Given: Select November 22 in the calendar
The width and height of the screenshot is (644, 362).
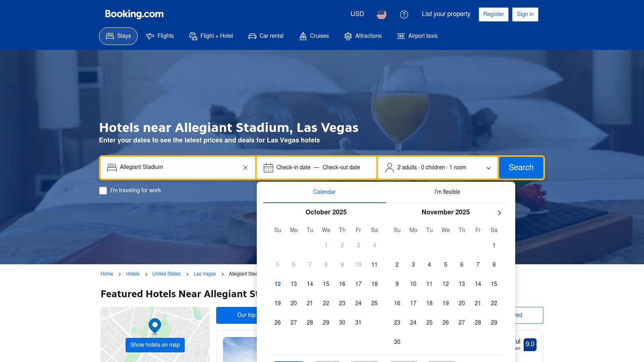Looking at the screenshot, I should [x=494, y=303].
